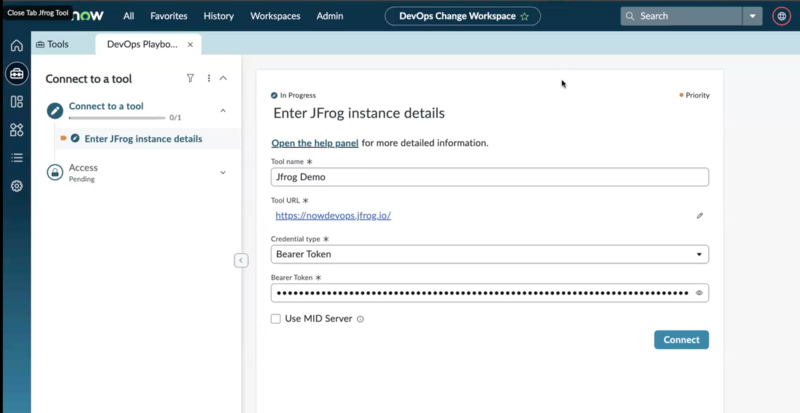Screen dimensions: 800x413
Task: Click the info icon beside Use MID Server
Action: click(x=360, y=319)
